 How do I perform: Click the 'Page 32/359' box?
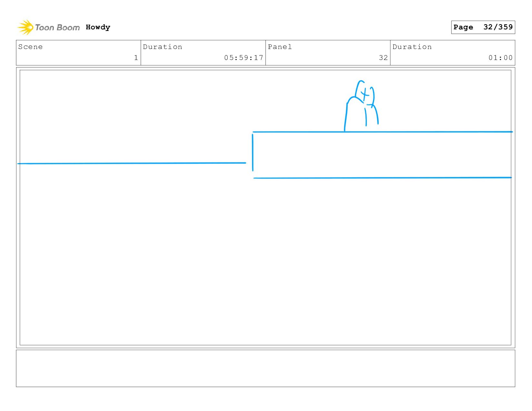483,27
